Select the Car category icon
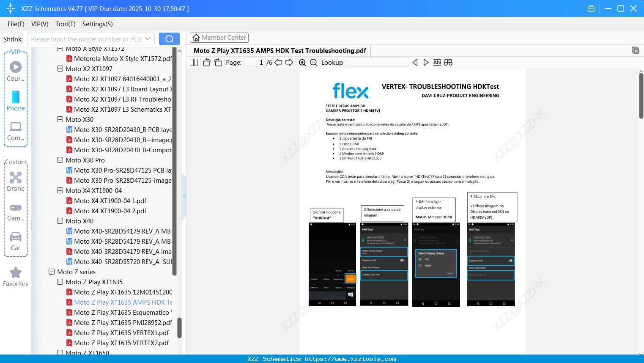Image resolution: width=644 pixels, height=363 pixels. pos(16,241)
